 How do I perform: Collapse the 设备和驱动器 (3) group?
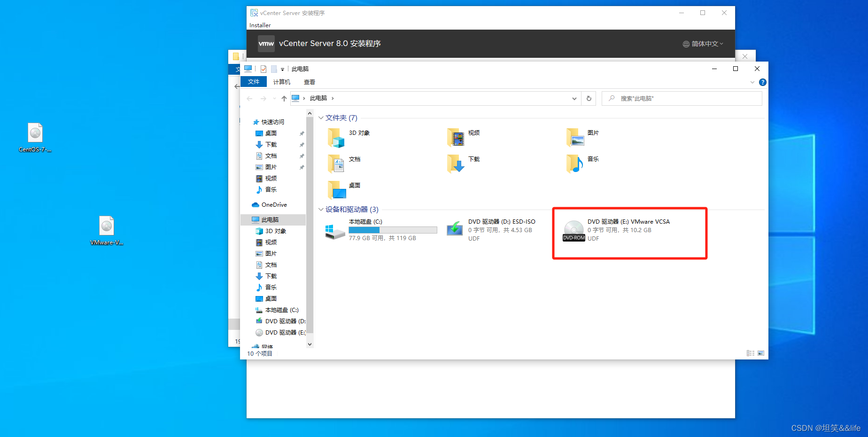tap(321, 210)
